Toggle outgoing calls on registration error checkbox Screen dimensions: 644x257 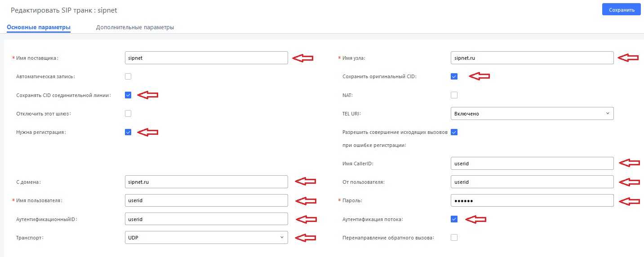pos(454,132)
